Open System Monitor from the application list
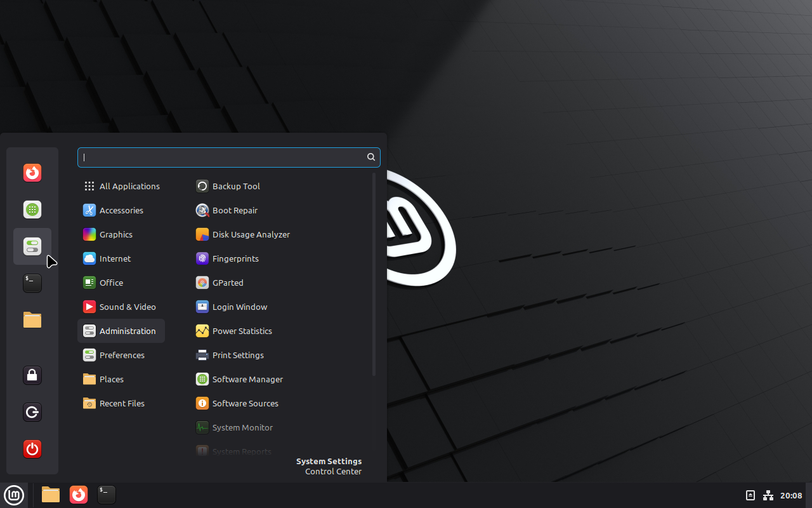 (242, 427)
